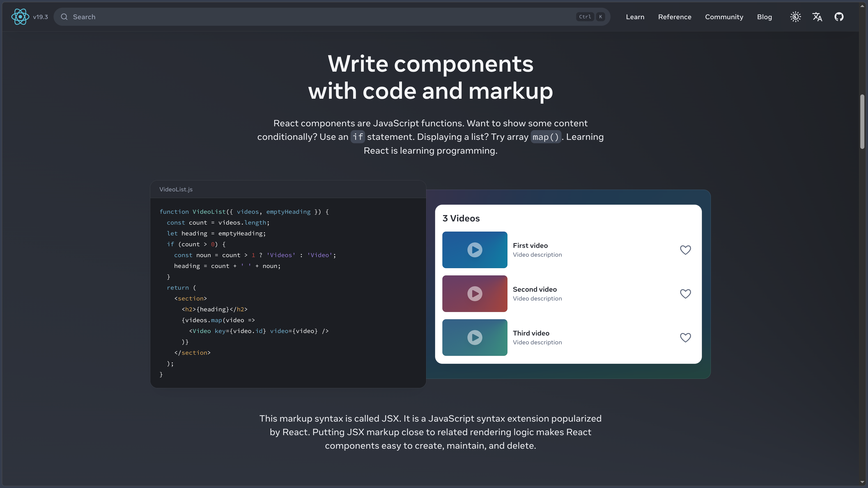The height and width of the screenshot is (488, 868).
Task: Open the translations language icon
Action: click(817, 17)
